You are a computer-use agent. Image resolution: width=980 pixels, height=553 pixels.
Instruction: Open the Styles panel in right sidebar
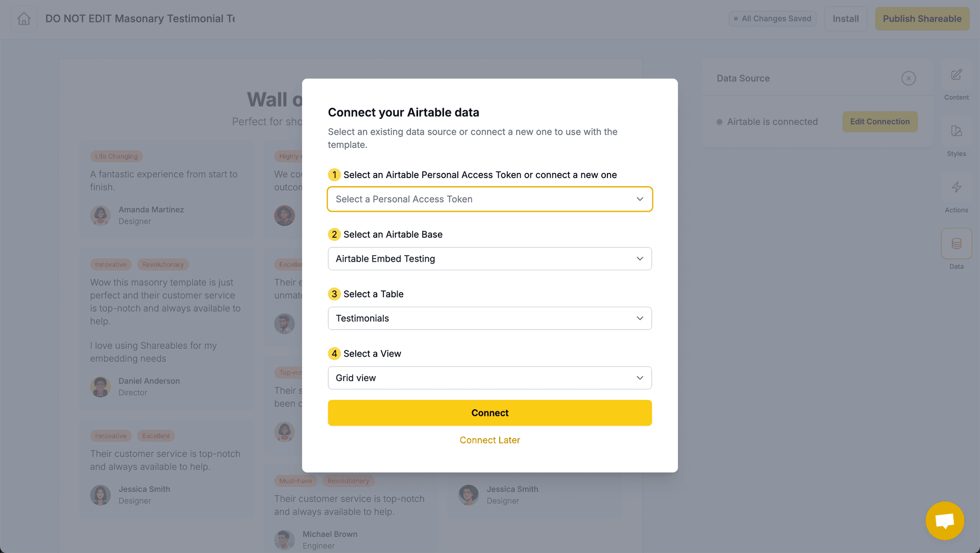[956, 138]
